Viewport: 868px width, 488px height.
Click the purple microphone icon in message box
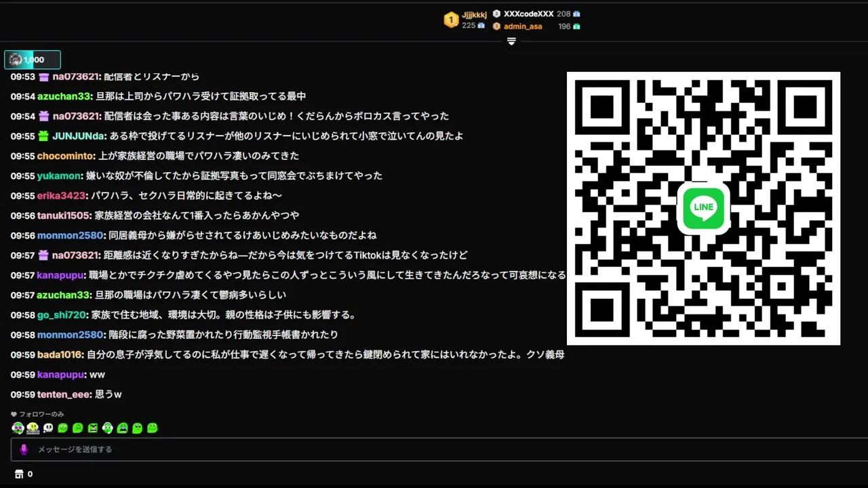(24, 449)
